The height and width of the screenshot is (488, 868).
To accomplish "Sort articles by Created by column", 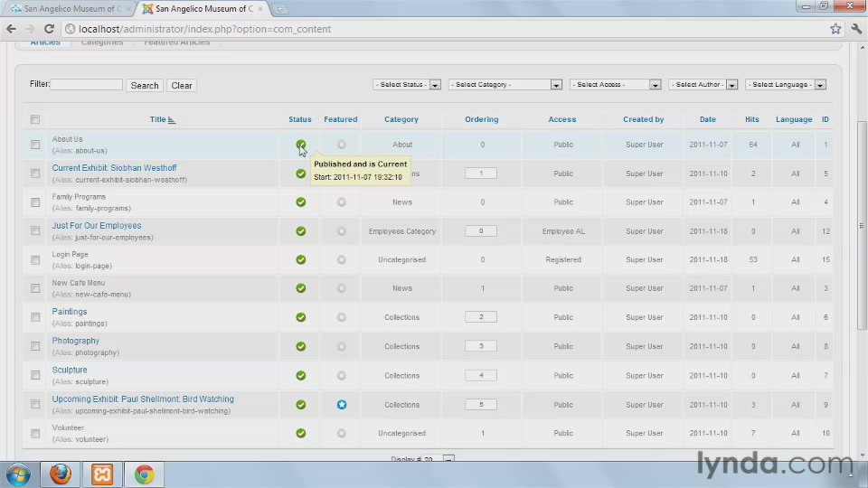I will [x=643, y=119].
